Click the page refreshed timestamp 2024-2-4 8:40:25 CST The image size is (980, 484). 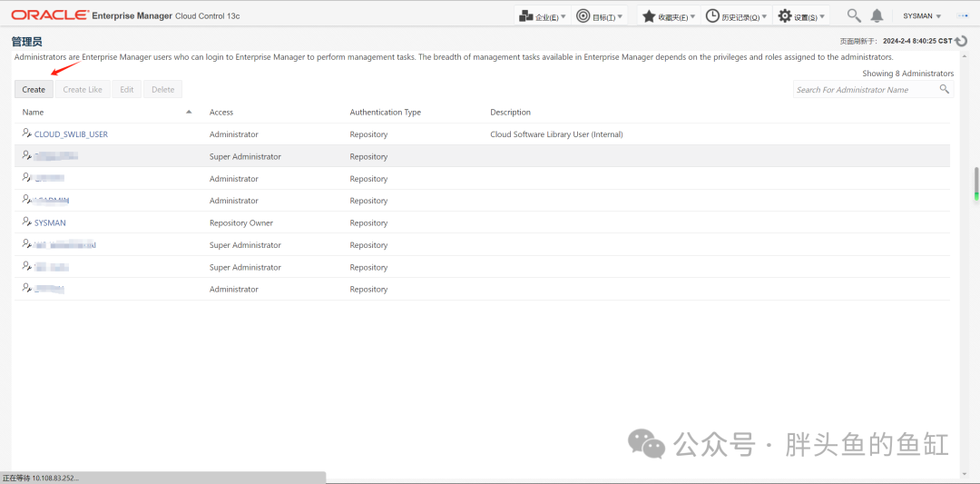(917, 41)
